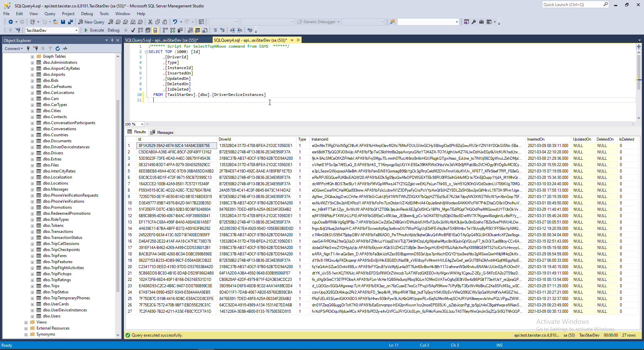
Task: Switch output to Results to Grid
Action: click(198, 30)
